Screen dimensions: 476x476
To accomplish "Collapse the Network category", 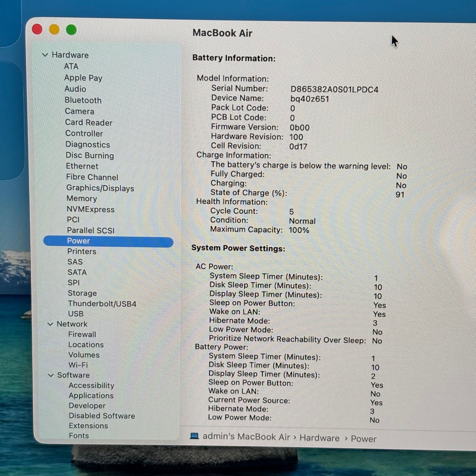I will tap(50, 324).
